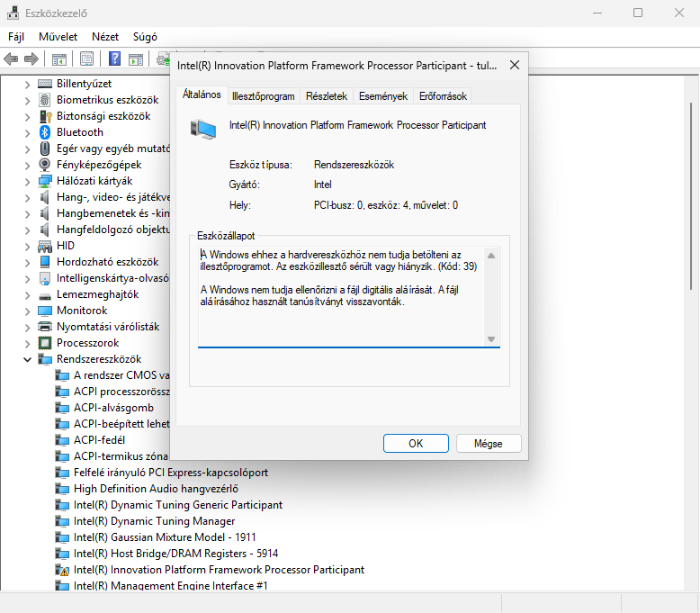Collapse the Rendszereszközök category

tap(27, 359)
